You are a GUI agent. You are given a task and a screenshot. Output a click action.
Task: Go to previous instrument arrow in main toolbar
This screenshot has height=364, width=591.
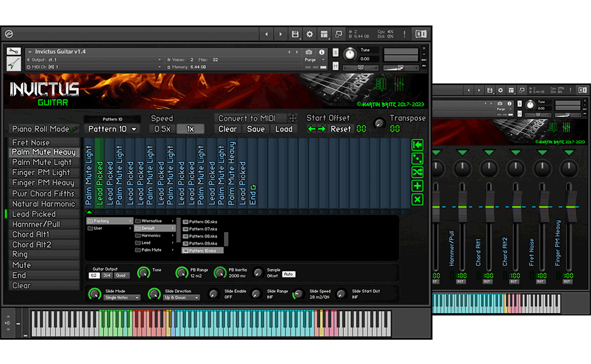tap(267, 34)
